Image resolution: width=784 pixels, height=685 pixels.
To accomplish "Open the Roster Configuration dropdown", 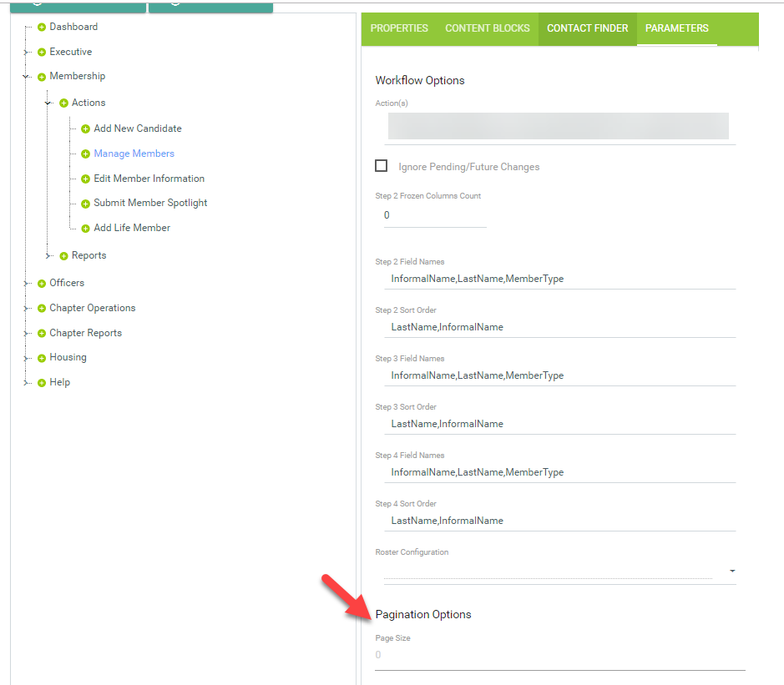I will click(x=731, y=572).
